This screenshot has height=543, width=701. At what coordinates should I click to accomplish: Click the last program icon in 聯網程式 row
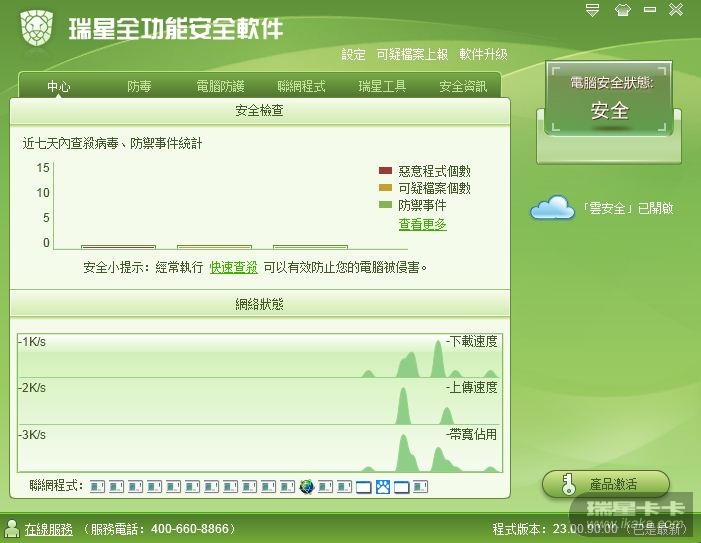coord(420,486)
